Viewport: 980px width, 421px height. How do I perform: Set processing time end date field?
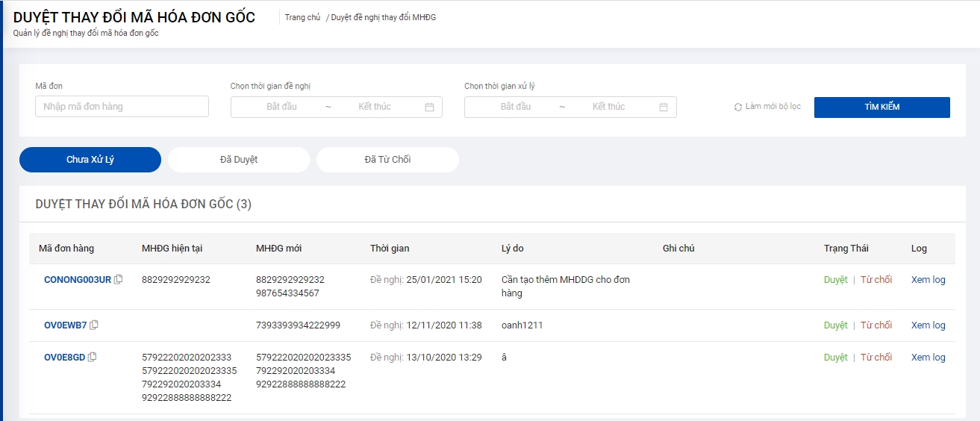coord(608,107)
